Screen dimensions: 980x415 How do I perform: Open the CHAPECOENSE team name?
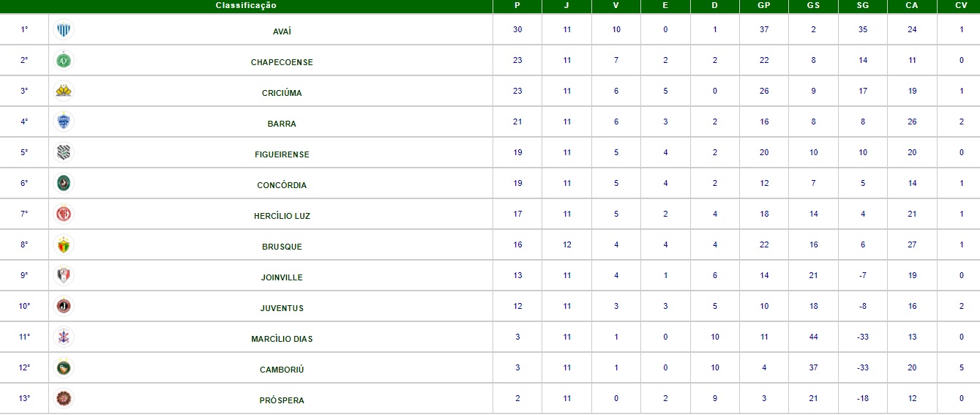coord(282,62)
